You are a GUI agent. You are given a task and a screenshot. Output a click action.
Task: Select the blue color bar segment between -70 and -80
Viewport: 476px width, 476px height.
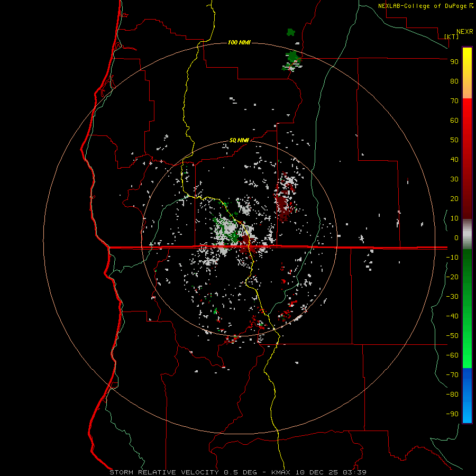[x=467, y=384]
